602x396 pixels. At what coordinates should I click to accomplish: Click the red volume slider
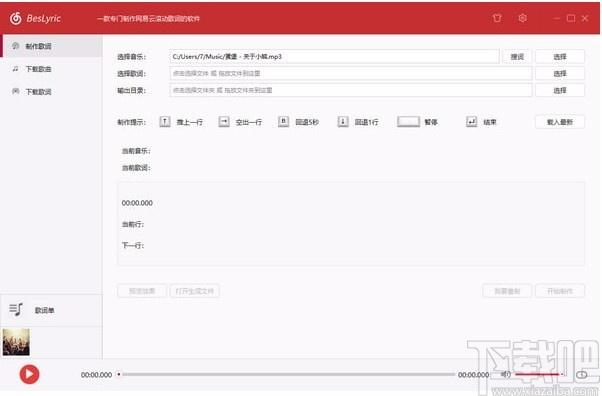538,374
